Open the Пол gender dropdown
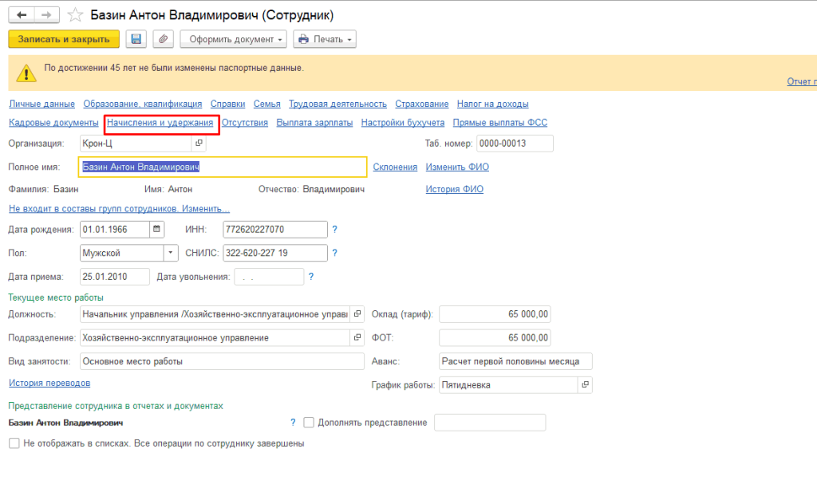The height and width of the screenshot is (504, 817). pyautogui.click(x=171, y=253)
